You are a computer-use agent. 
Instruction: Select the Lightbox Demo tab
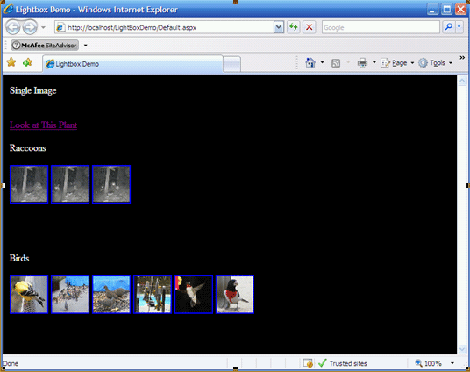[x=133, y=64]
